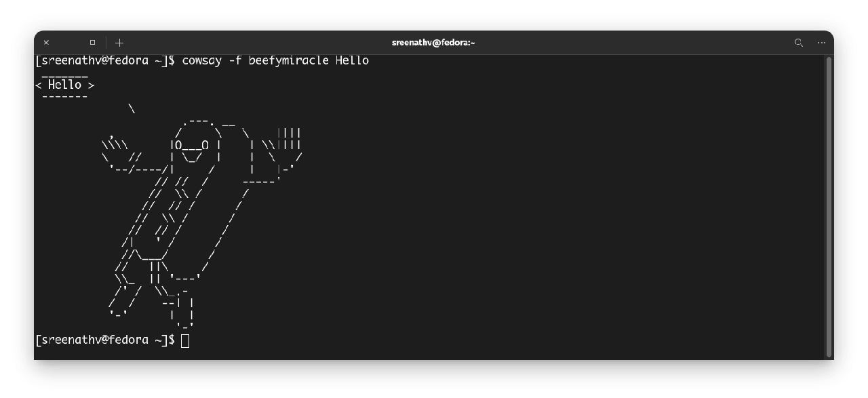Open a new terminal tab with plus icon
The image size is (868, 398).
click(119, 42)
